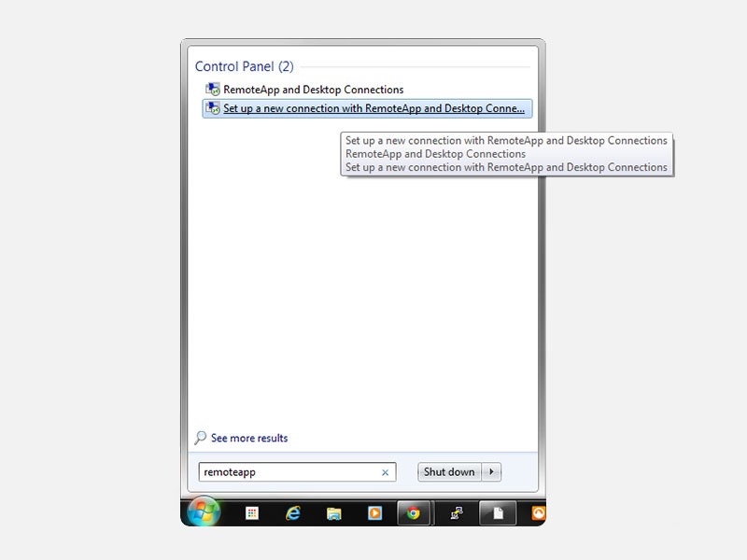Open "See more results" link
Screen dimensions: 747x560
tap(247, 438)
